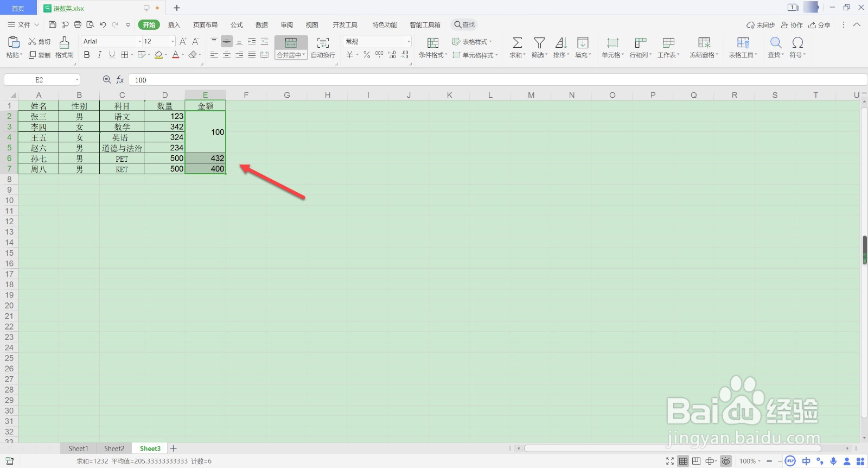Undo the last action
868x468 pixels.
[x=103, y=24]
